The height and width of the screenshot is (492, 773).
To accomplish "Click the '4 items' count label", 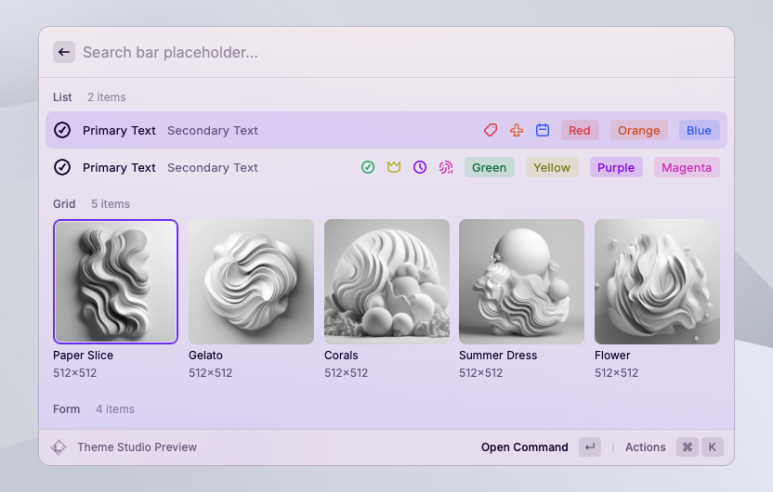I will click(x=115, y=409).
